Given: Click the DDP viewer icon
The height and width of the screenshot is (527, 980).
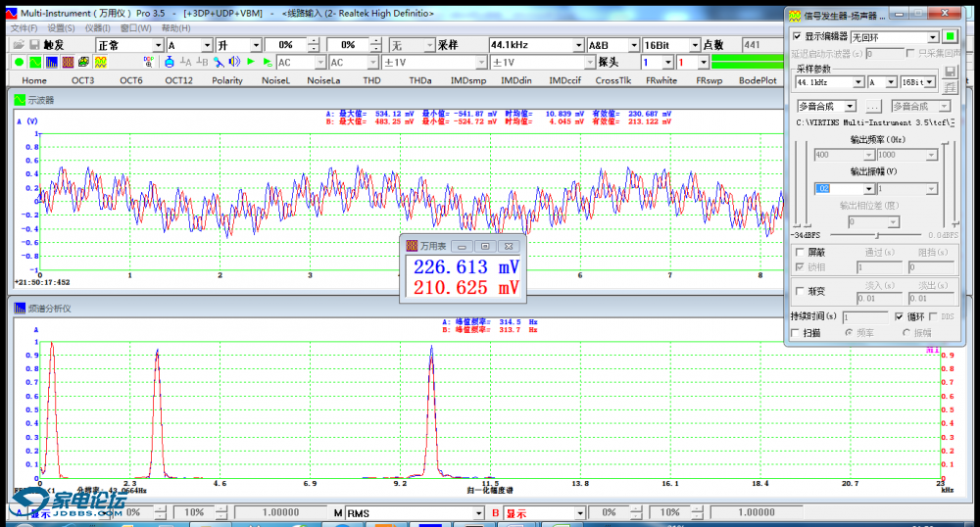Looking at the screenshot, I should pyautogui.click(x=148, y=63).
